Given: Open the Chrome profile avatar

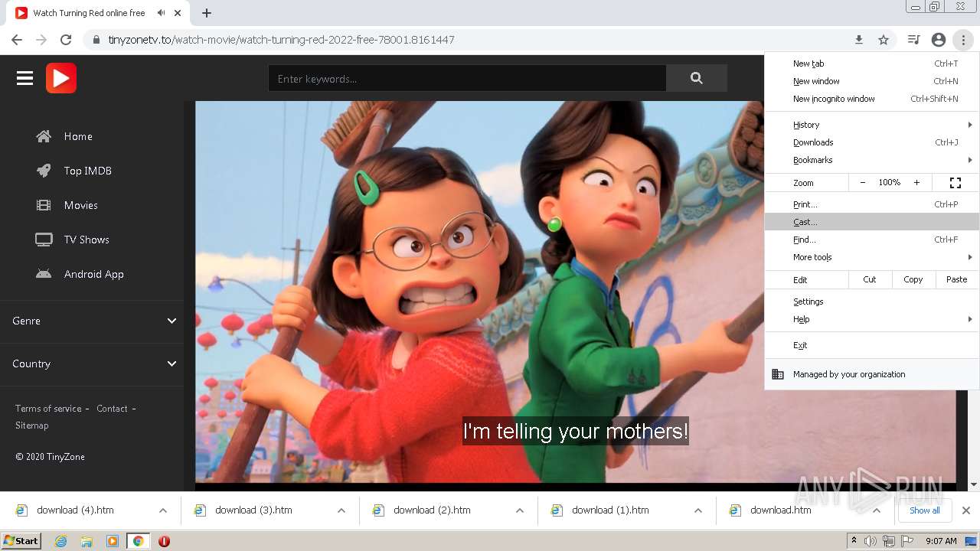Looking at the screenshot, I should (x=939, y=40).
